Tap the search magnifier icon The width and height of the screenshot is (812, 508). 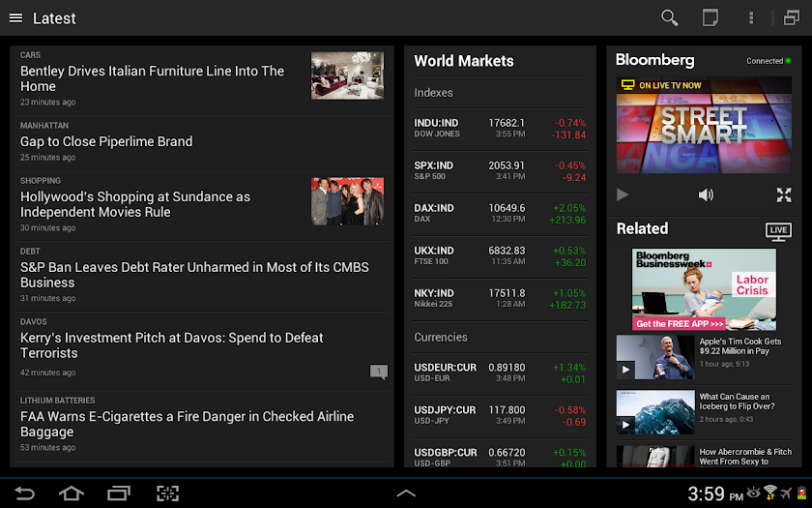(669, 18)
